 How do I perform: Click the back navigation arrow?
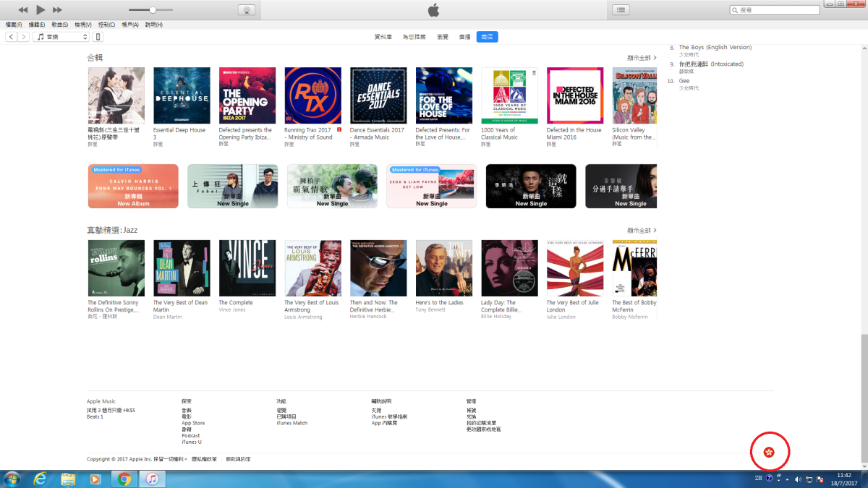(x=12, y=37)
